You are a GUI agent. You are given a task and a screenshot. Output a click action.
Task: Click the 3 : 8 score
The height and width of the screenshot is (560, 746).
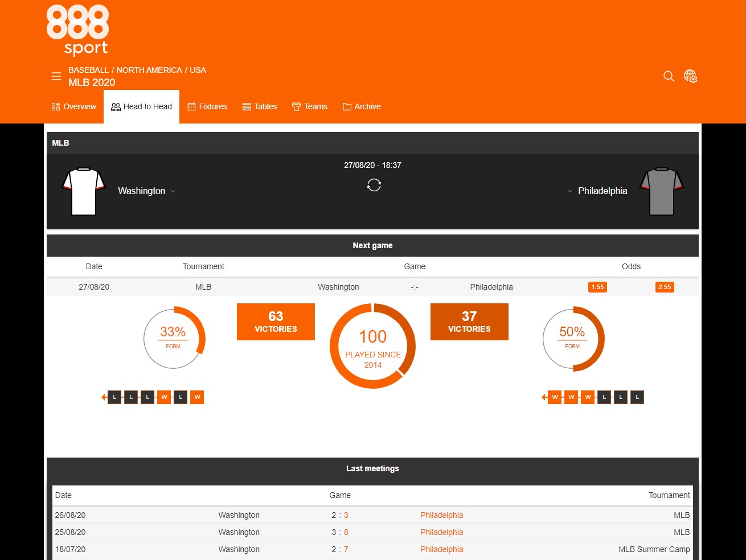pyautogui.click(x=340, y=532)
